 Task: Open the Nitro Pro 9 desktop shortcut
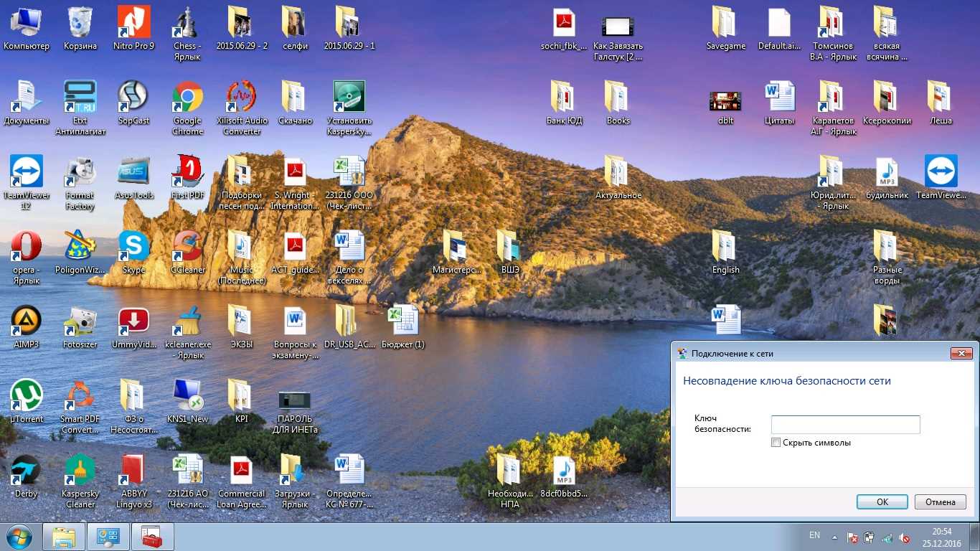pos(133,29)
